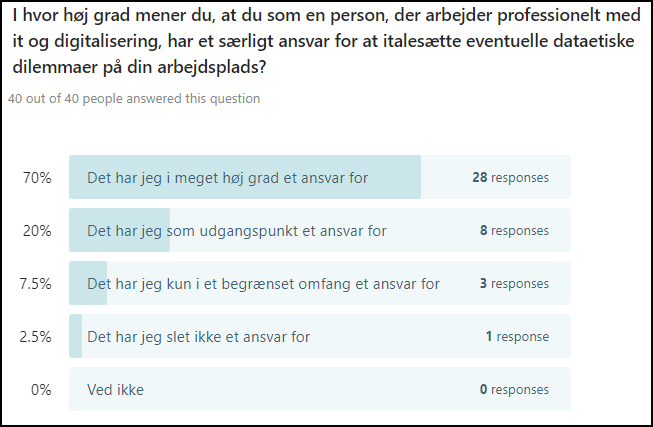Select the 'kun i et begrænset omfang' answer

(320, 283)
